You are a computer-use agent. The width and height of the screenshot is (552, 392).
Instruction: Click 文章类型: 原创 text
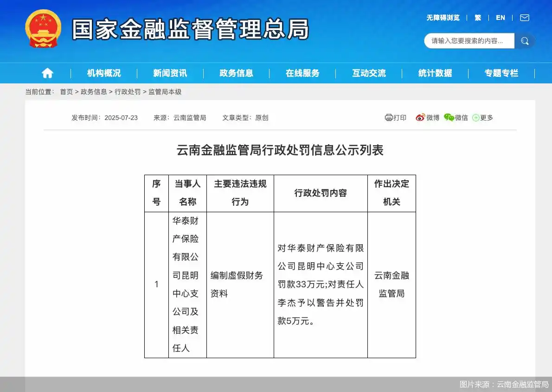pos(245,118)
